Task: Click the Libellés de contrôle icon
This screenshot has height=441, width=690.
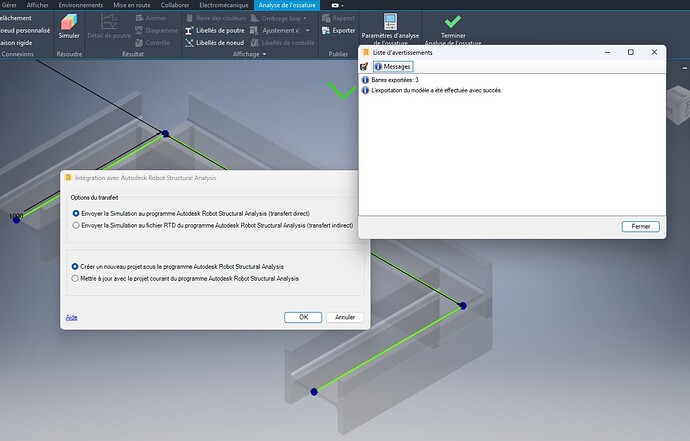Action: click(254, 43)
